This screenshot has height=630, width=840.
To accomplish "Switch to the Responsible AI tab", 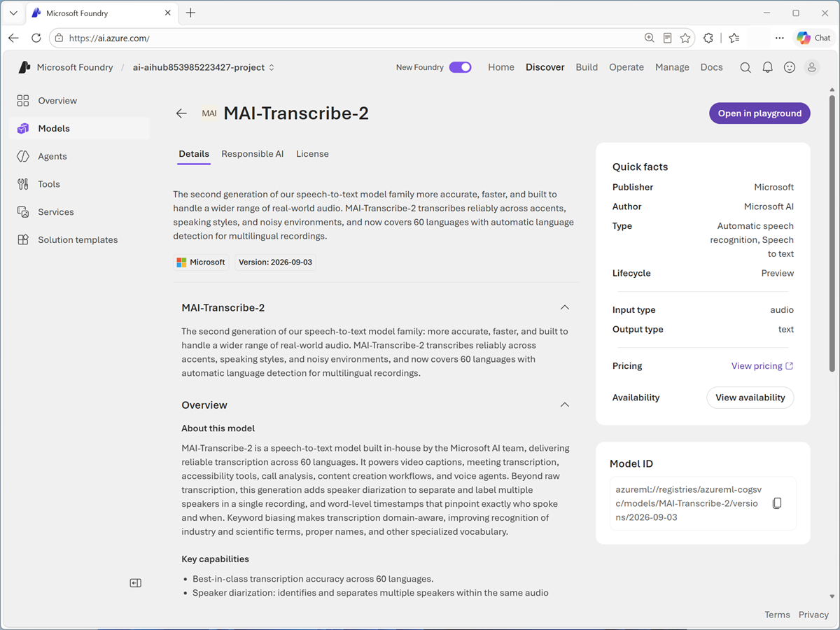I will click(x=253, y=154).
